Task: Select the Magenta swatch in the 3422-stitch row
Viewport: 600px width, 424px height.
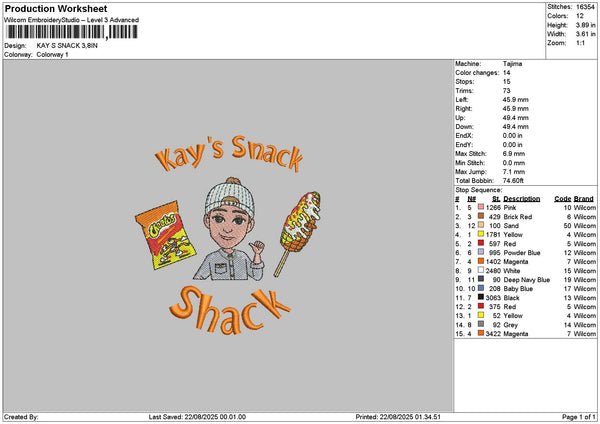Action: pyautogui.click(x=481, y=333)
